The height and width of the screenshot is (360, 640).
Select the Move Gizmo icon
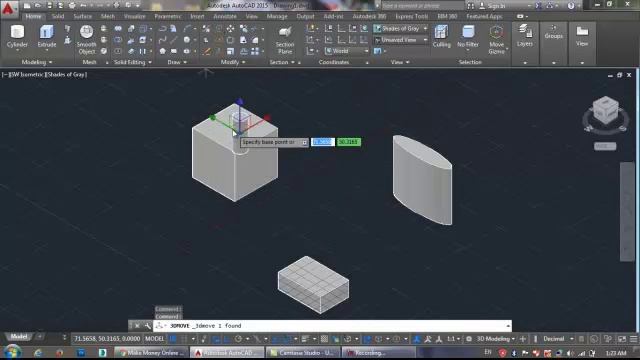click(496, 40)
